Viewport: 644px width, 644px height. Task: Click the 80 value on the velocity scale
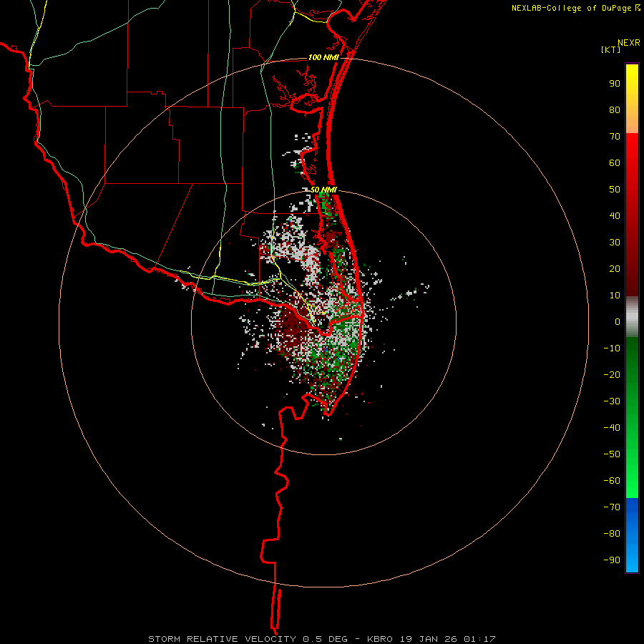point(615,110)
